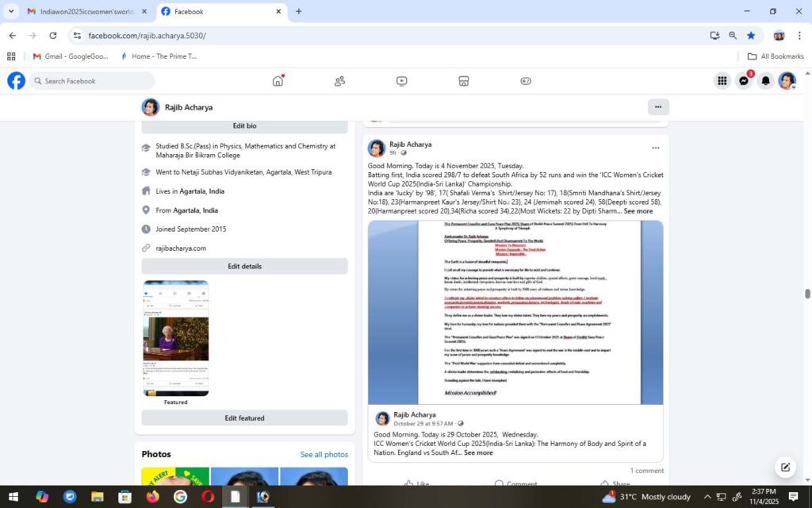Viewport: 812px width, 508px height.
Task: Open Facebook Marketplace icon
Action: (x=464, y=81)
